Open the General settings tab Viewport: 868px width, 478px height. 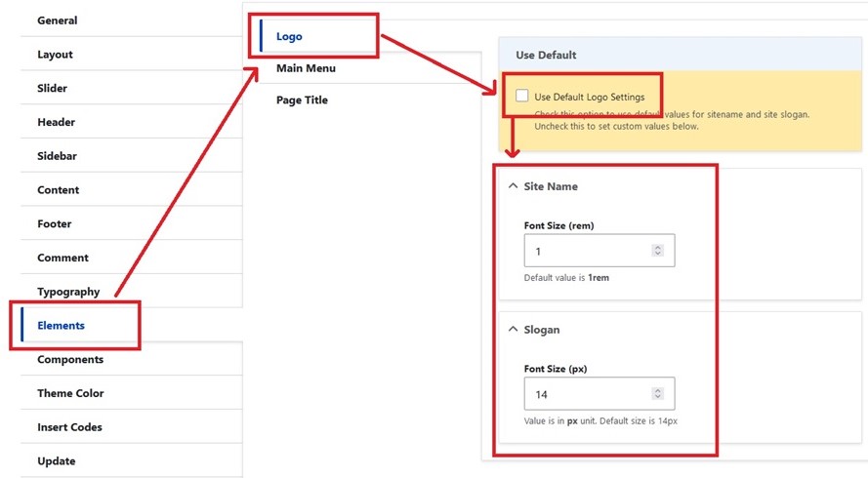pos(58,20)
